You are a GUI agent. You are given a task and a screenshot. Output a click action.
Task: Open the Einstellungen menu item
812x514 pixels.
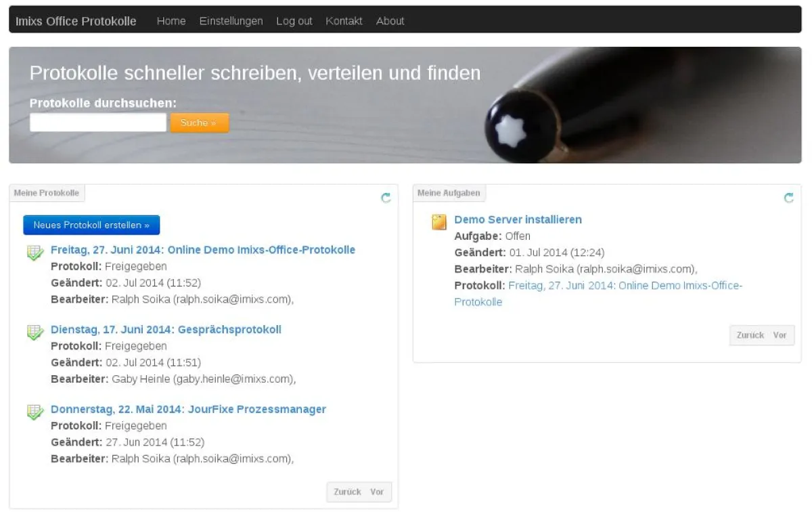point(231,21)
